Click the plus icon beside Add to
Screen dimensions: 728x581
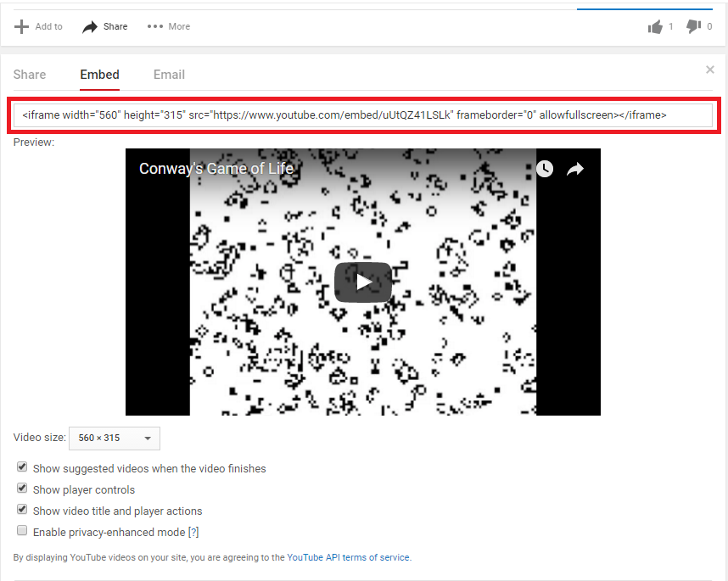coord(22,26)
